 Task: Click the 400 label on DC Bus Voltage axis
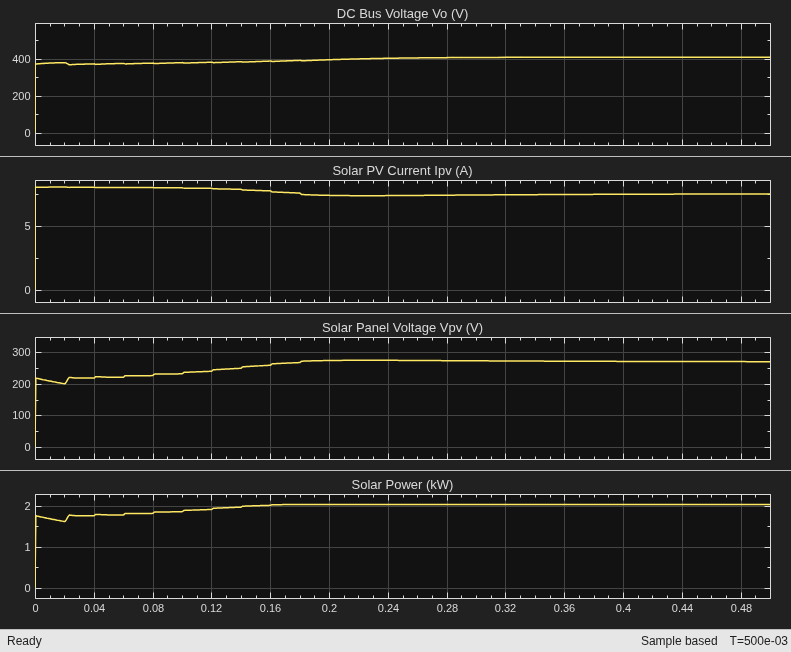(21, 60)
